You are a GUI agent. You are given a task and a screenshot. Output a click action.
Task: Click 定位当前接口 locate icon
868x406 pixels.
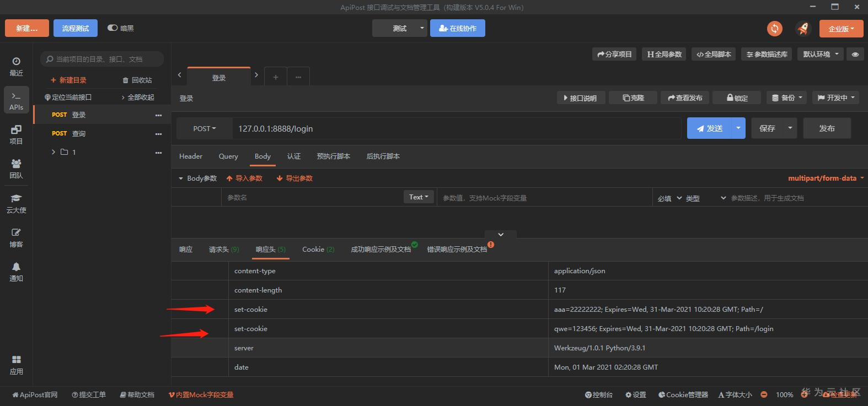pos(68,97)
